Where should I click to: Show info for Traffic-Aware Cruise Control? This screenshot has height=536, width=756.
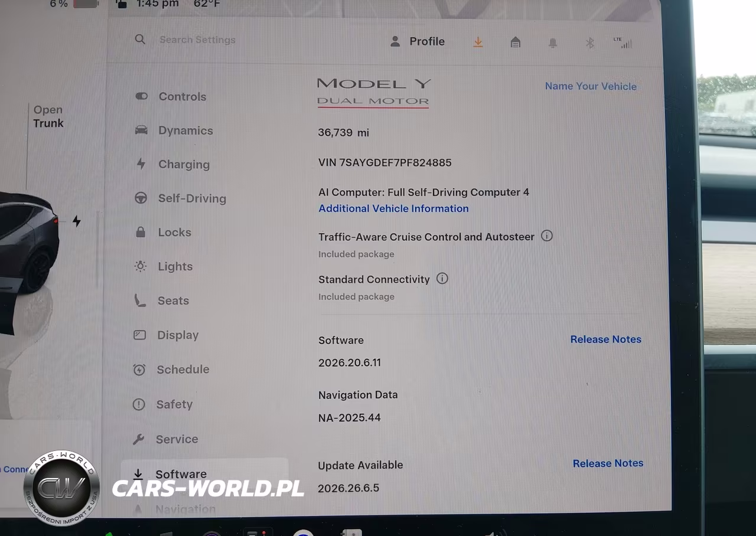[x=547, y=236]
